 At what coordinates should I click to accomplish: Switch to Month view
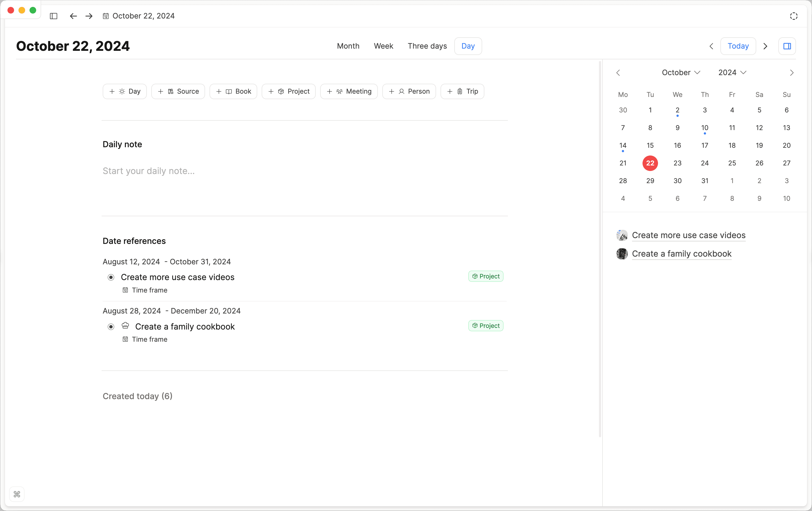pos(348,46)
